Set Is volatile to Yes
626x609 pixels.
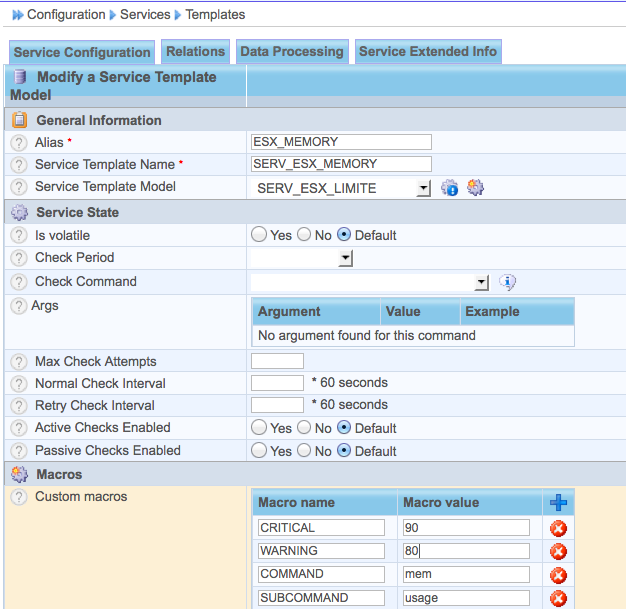coord(259,235)
